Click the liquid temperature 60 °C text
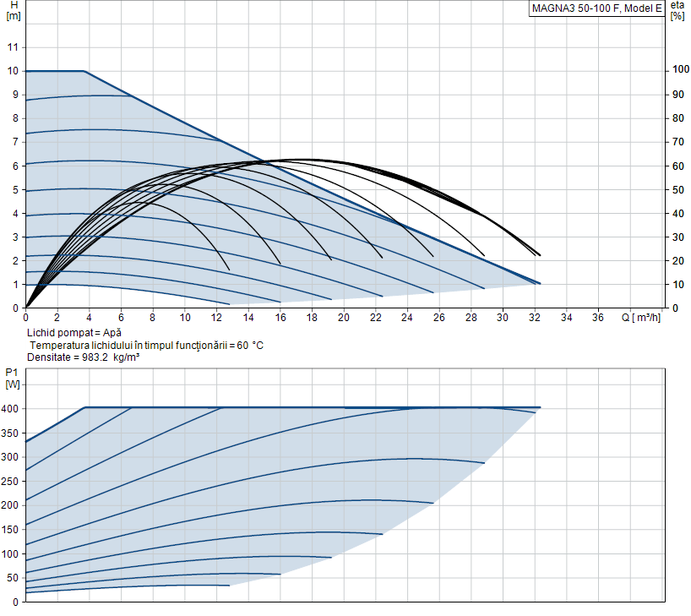 point(146,346)
